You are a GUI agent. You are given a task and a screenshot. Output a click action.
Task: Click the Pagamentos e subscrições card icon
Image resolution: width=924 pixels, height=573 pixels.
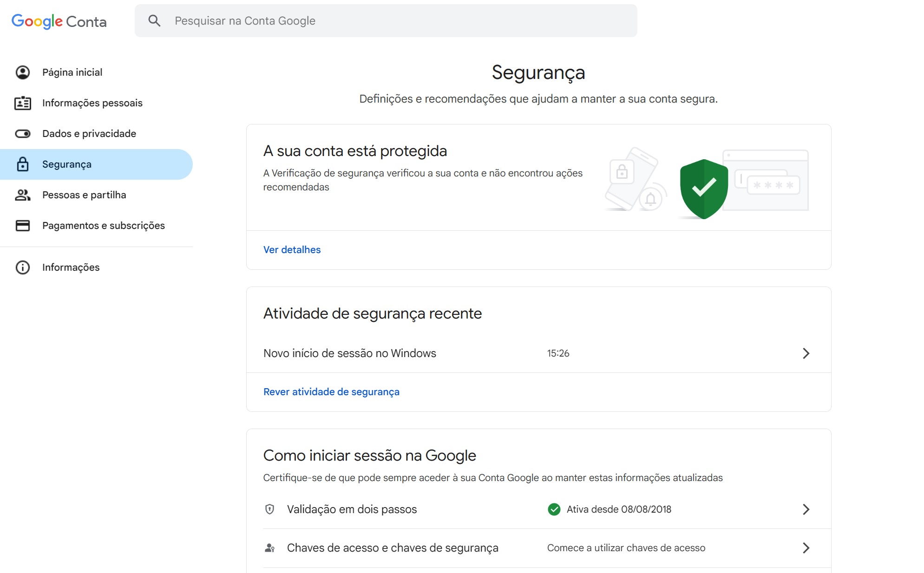click(x=23, y=226)
